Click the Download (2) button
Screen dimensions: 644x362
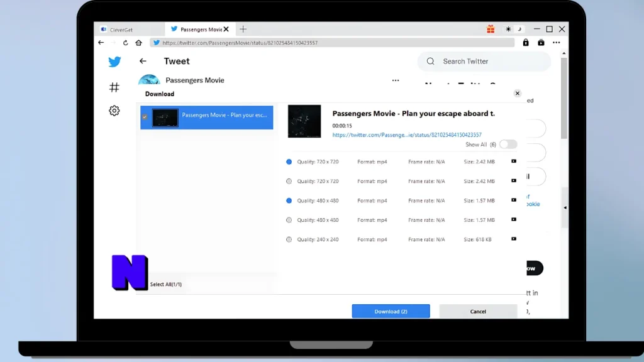pyautogui.click(x=391, y=312)
